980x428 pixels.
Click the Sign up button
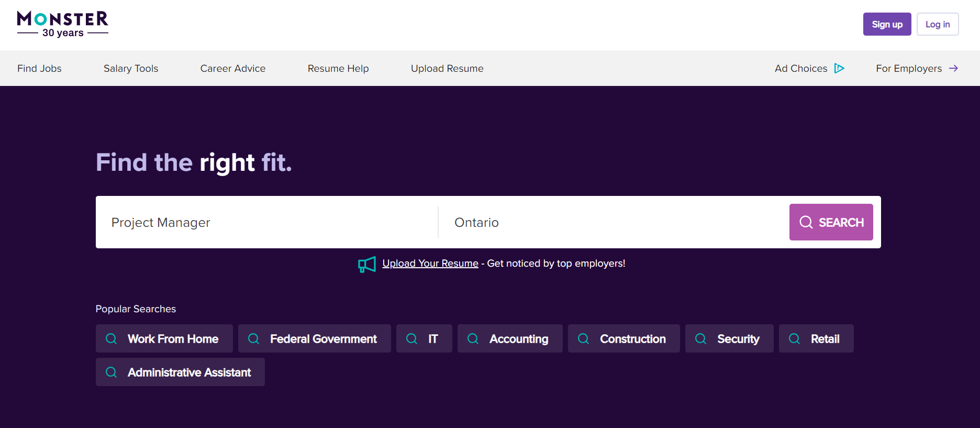tap(887, 24)
